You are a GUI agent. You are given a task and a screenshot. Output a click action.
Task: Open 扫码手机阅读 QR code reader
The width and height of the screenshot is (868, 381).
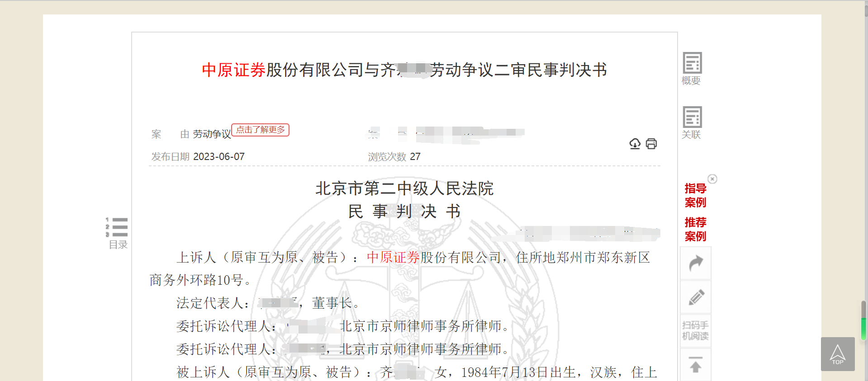[696, 331]
